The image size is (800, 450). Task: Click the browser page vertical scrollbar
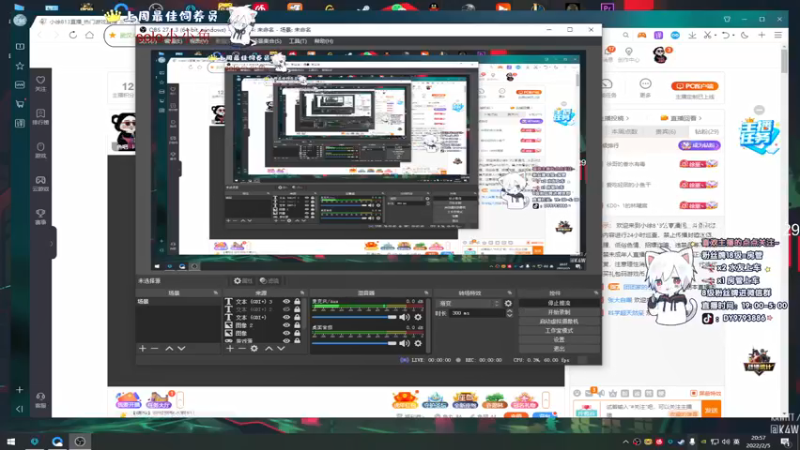click(x=784, y=62)
